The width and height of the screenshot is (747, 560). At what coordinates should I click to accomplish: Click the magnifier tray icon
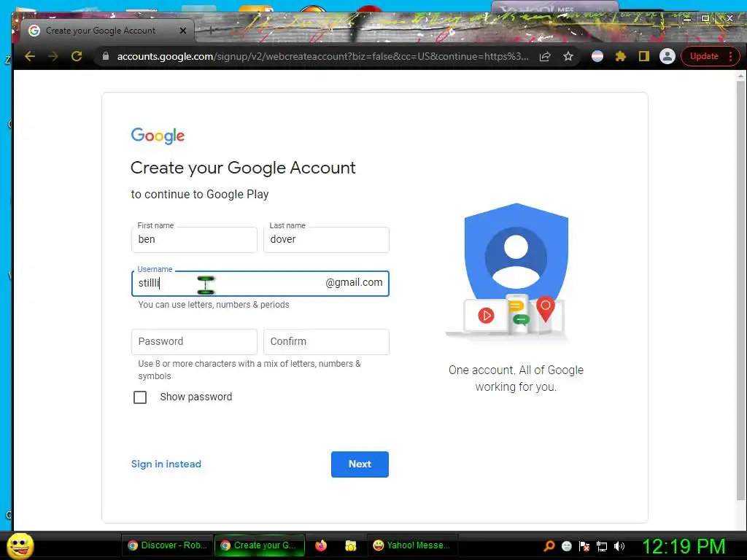pos(549,546)
